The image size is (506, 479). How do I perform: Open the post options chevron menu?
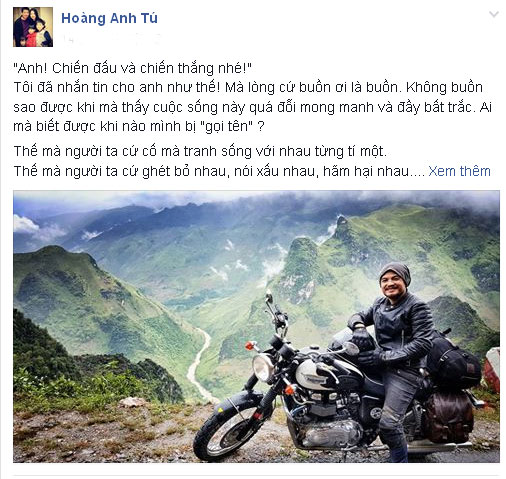493,14
